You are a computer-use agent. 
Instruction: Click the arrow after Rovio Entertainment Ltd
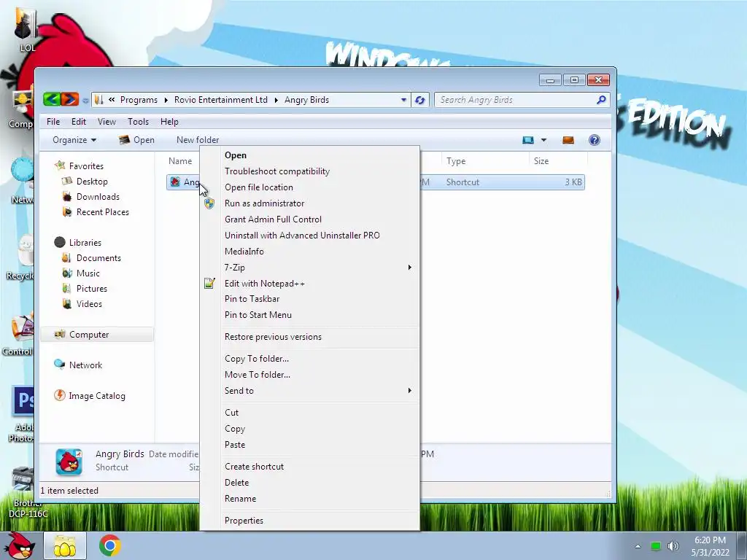point(276,100)
